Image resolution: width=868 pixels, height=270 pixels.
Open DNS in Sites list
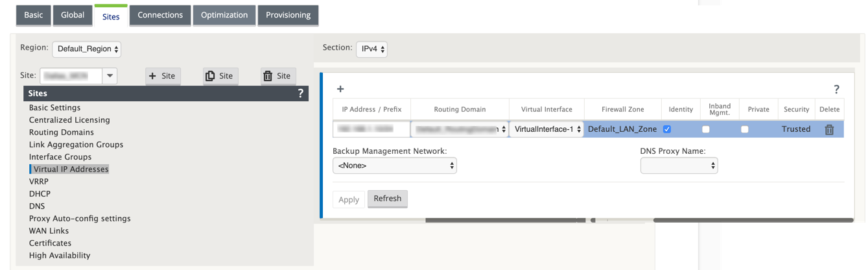[37, 206]
